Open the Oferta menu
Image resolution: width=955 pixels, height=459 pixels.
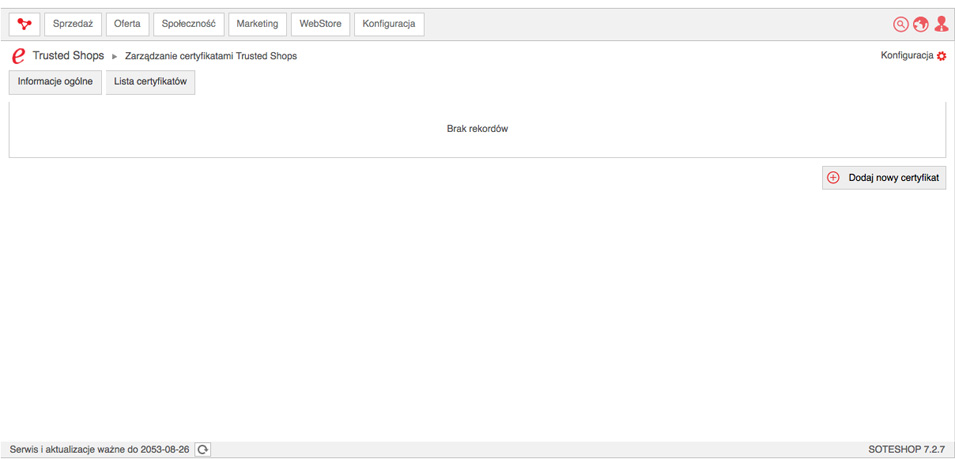[127, 24]
